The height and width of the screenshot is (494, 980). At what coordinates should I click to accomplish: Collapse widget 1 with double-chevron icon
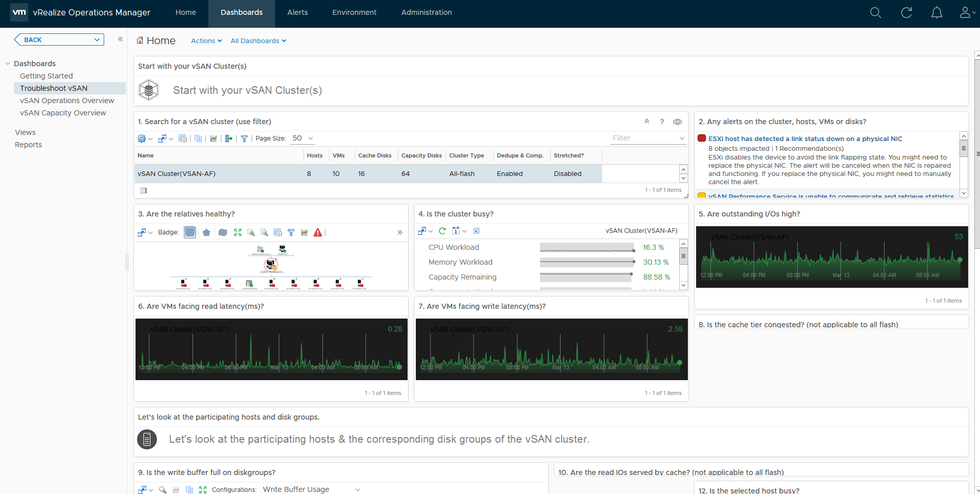(x=647, y=122)
